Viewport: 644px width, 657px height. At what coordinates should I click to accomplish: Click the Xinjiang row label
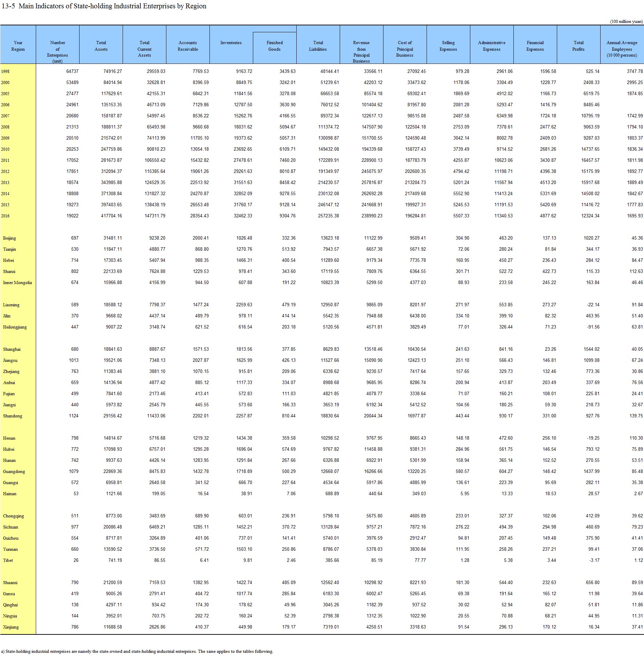point(11,627)
